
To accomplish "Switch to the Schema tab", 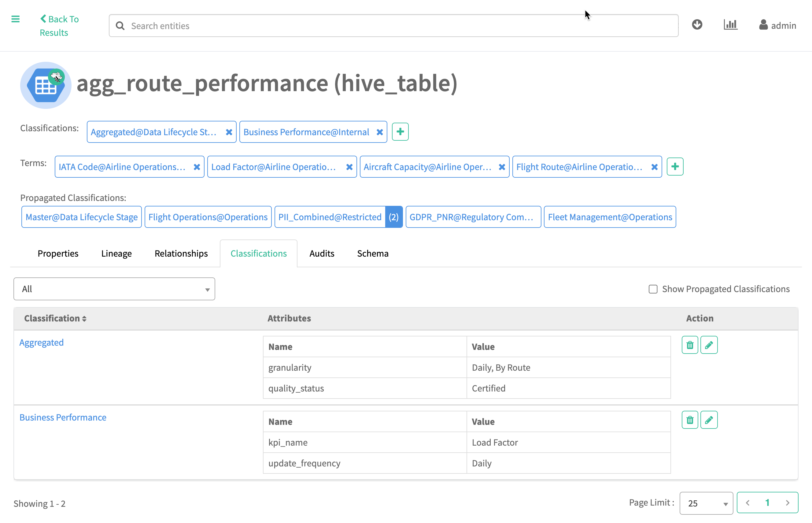I will point(372,254).
